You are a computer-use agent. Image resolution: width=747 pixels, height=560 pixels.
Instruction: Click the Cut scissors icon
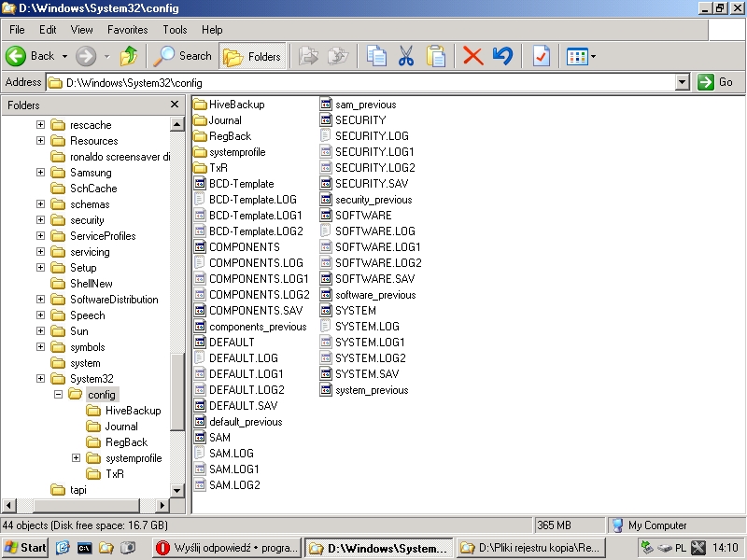tap(405, 56)
